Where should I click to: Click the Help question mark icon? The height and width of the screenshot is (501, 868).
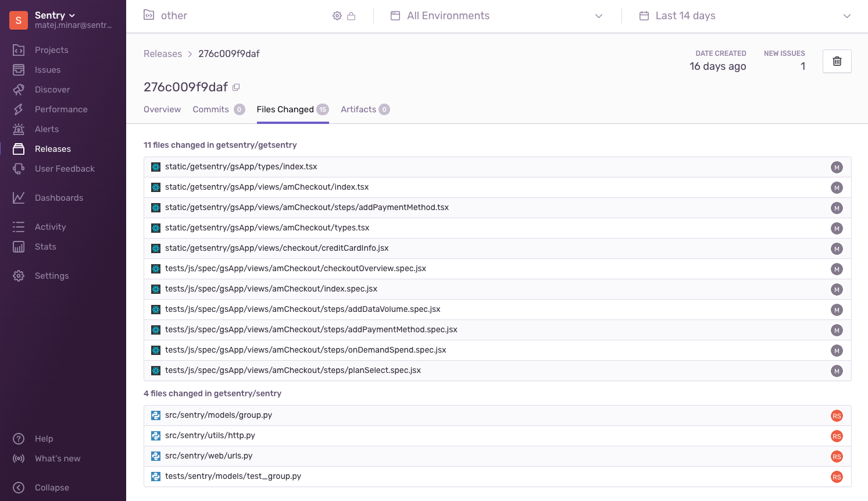(19, 439)
